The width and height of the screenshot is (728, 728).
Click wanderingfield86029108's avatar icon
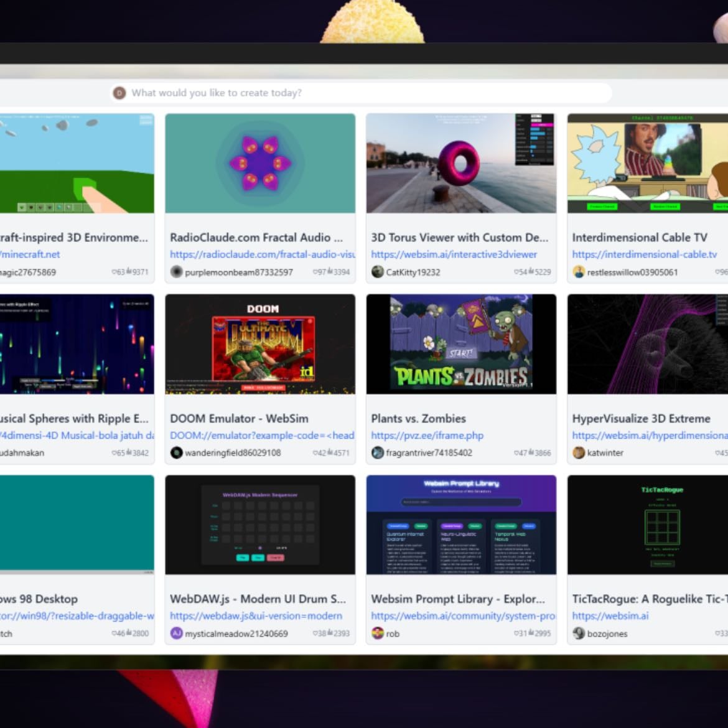(x=177, y=452)
